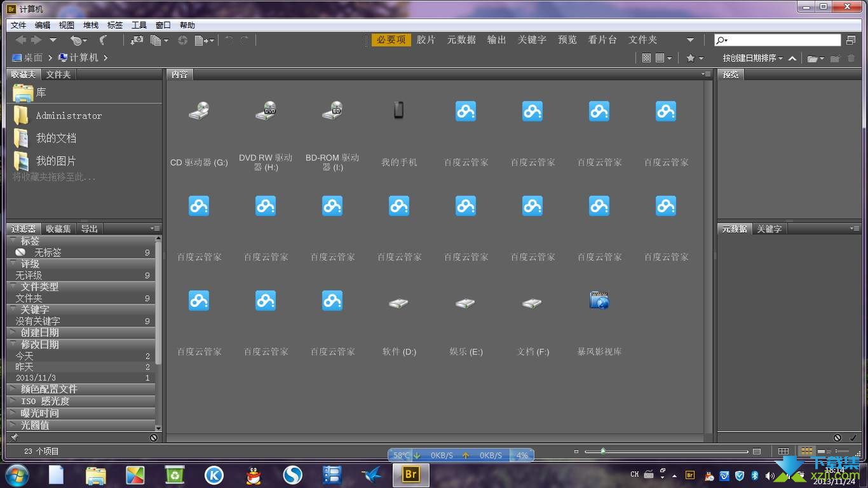Open CD 驱动器 (G:) drive thumbnail
This screenshot has width=868, height=488.
[x=199, y=111]
